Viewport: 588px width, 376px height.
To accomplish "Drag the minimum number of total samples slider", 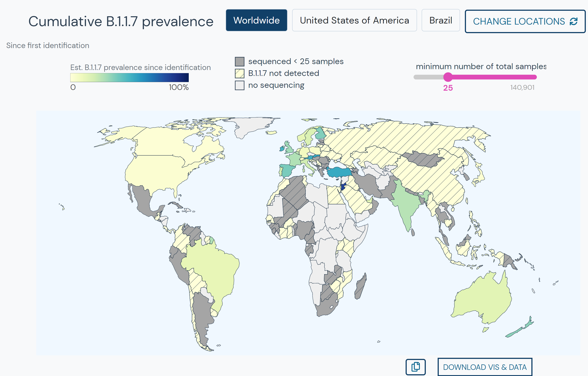I will 448,77.
